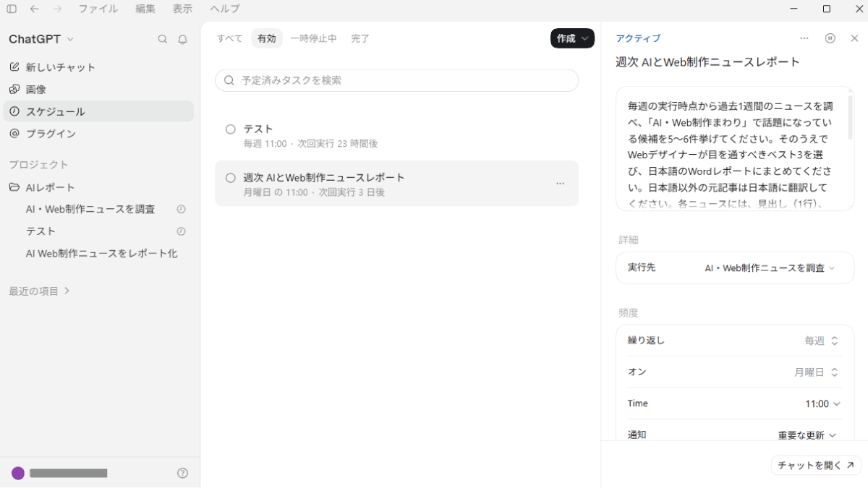The height and width of the screenshot is (488, 868).
Task: Open the 作成 create dropdown button
Action: click(572, 38)
